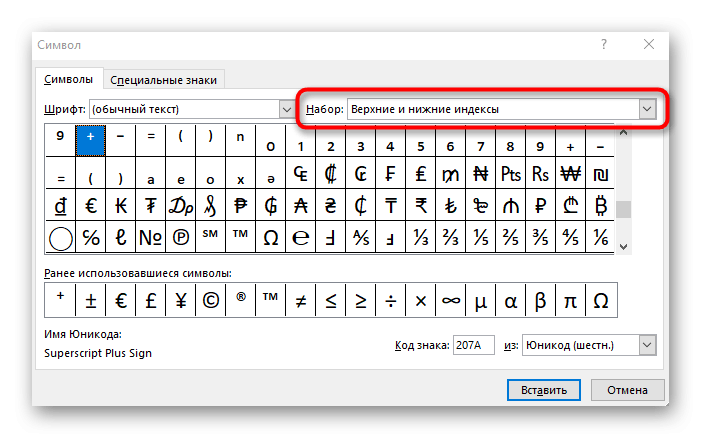This screenshot has height=438, width=701.
Task: Select greater-than-or-equal ≥ recent symbol
Action: click(360, 300)
